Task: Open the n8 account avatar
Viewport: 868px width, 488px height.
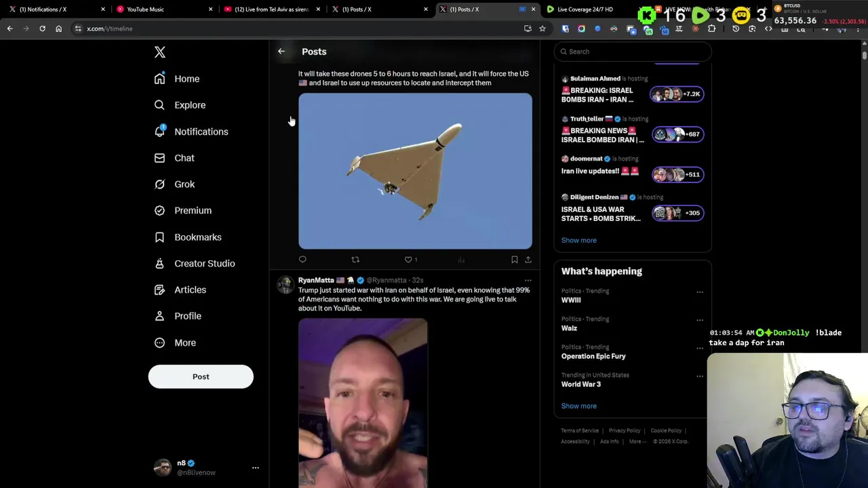Action: point(163,468)
